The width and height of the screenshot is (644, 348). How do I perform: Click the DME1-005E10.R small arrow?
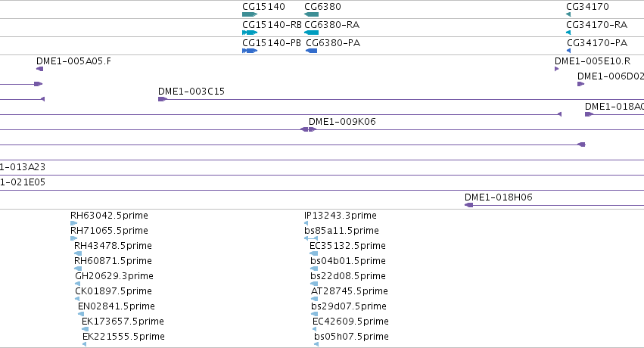click(x=556, y=69)
